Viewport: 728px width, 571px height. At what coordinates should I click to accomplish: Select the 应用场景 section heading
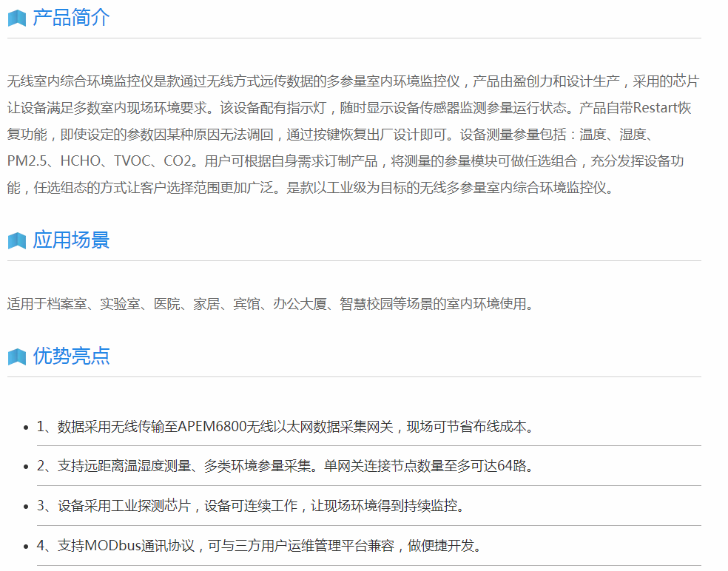tap(71, 240)
